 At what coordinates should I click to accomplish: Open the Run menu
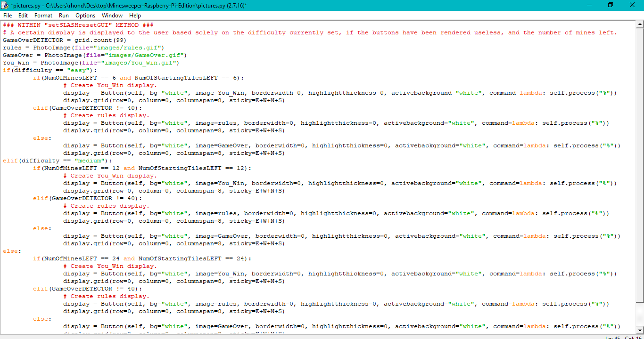click(x=64, y=16)
